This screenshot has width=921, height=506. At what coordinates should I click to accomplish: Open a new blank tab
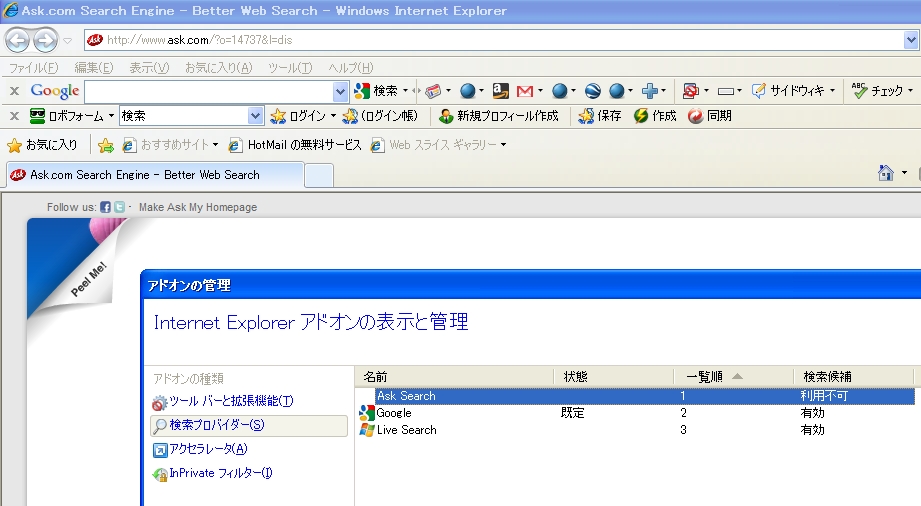[319, 176]
